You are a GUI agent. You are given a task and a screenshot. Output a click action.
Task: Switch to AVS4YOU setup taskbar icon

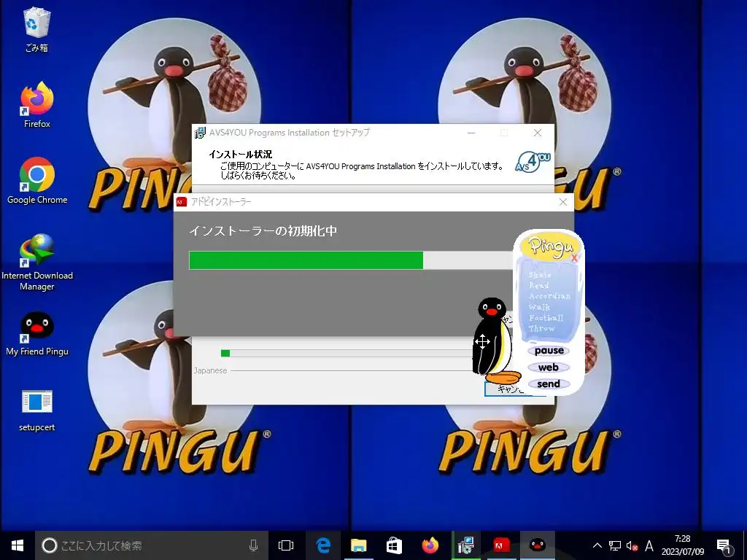pos(465,545)
